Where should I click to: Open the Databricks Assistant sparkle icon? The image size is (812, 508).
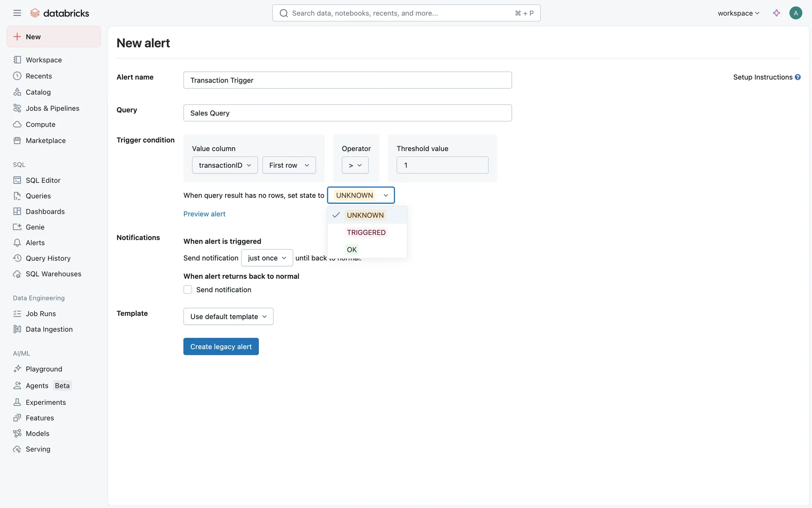(776, 13)
